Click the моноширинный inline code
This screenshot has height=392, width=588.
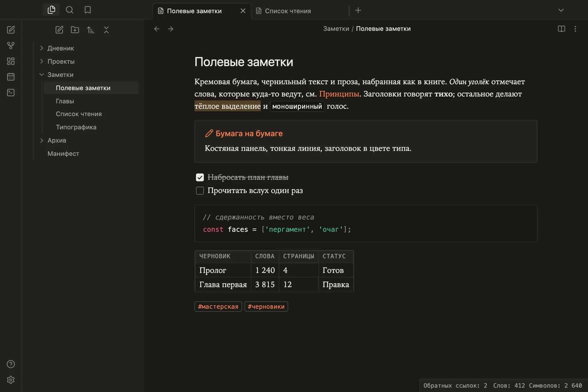coord(297,106)
